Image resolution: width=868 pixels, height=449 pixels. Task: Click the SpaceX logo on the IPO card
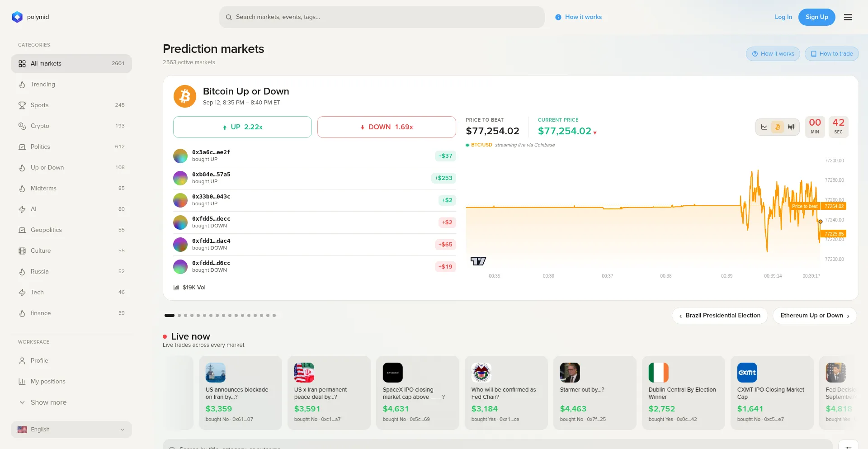pyautogui.click(x=393, y=373)
